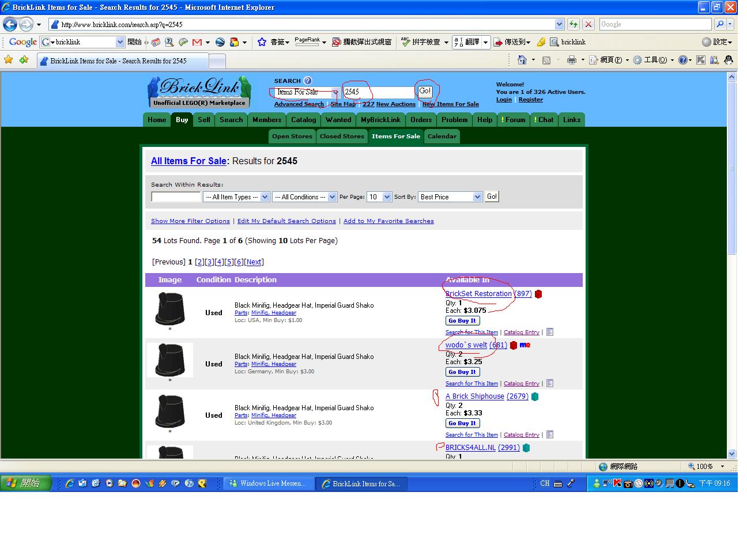
Task: Click the Google Toolbar highlighter icon
Action: coord(541,42)
